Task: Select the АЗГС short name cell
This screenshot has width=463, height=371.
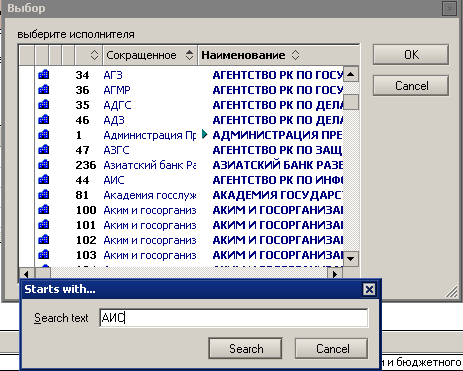Action: pyautogui.click(x=116, y=150)
